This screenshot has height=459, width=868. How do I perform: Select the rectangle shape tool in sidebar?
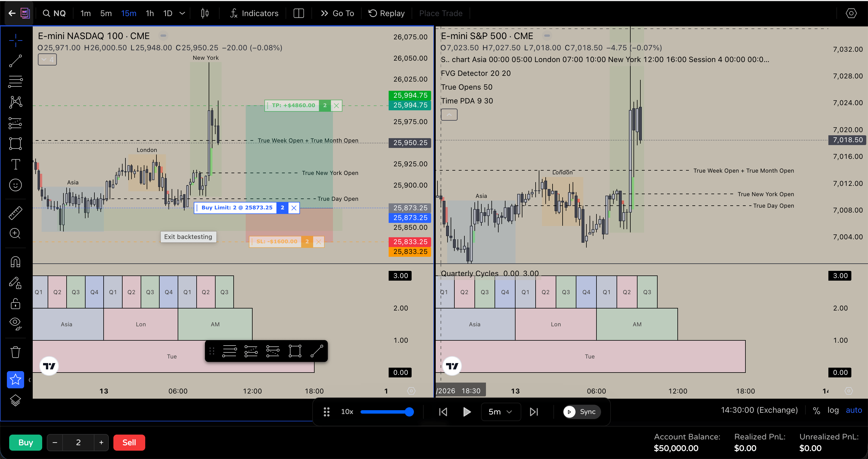tap(15, 143)
